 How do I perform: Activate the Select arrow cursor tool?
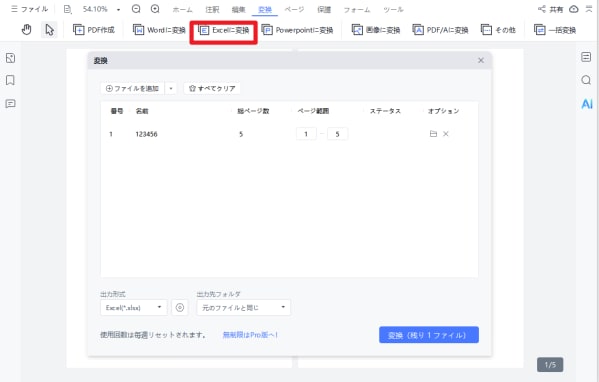[49, 29]
